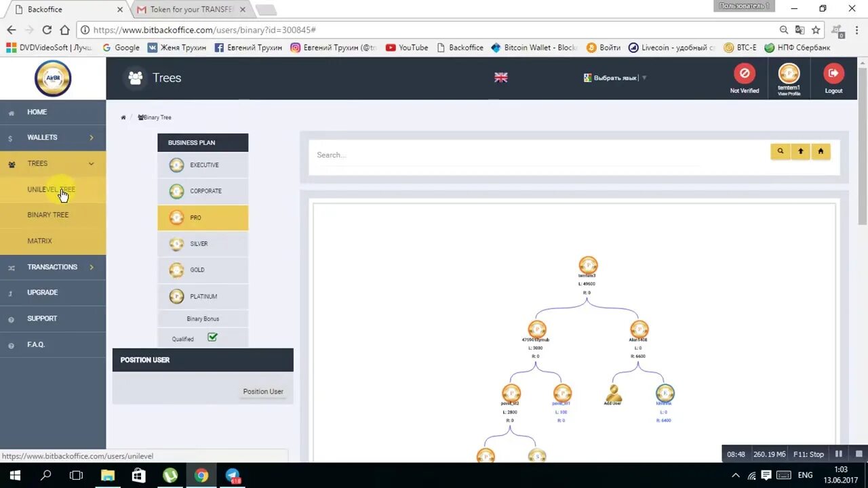The height and width of the screenshot is (488, 868).
Task: Select the PRO business plan
Action: (x=203, y=218)
